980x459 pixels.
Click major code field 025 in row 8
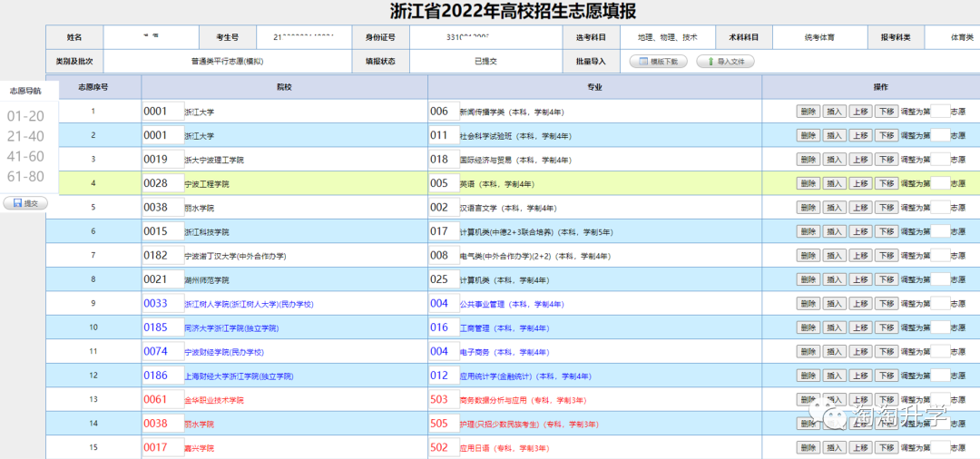(445, 279)
